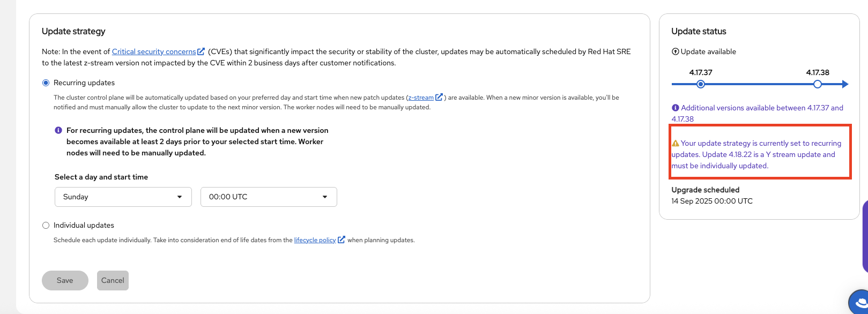The height and width of the screenshot is (314, 868).
Task: Click external link icon after lifecycle policy
Action: click(x=342, y=240)
